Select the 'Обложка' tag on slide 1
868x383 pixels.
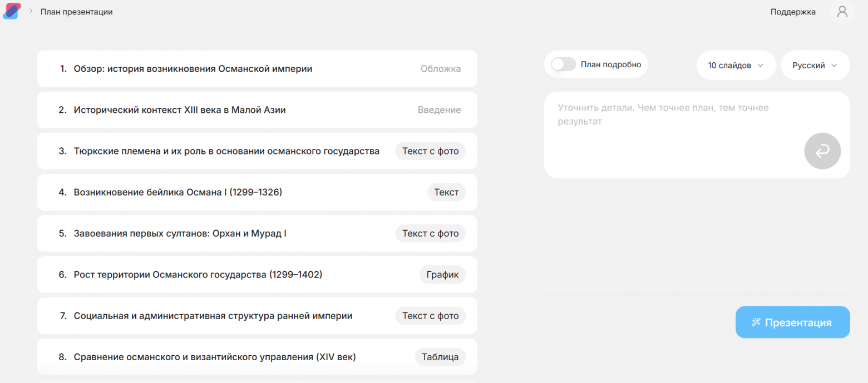[440, 69]
